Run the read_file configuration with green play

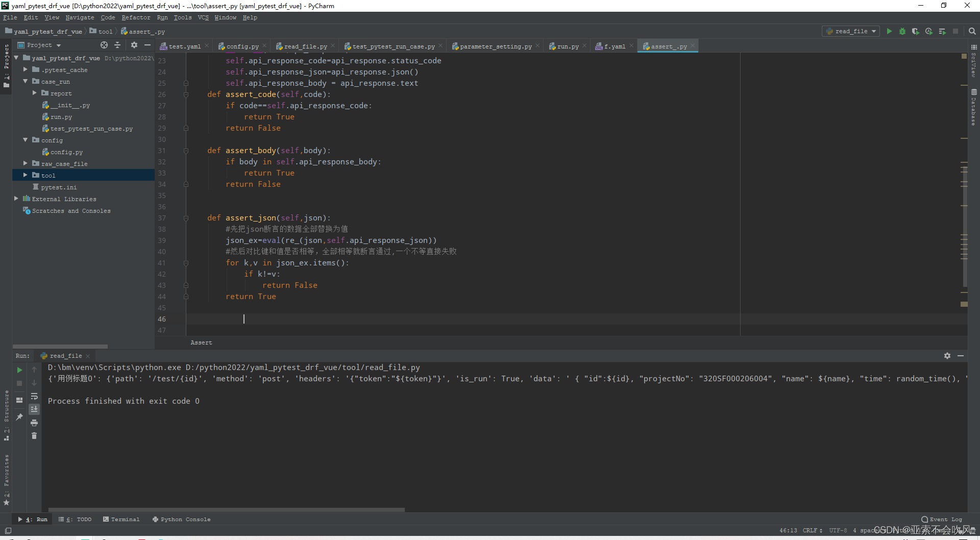[x=889, y=31]
